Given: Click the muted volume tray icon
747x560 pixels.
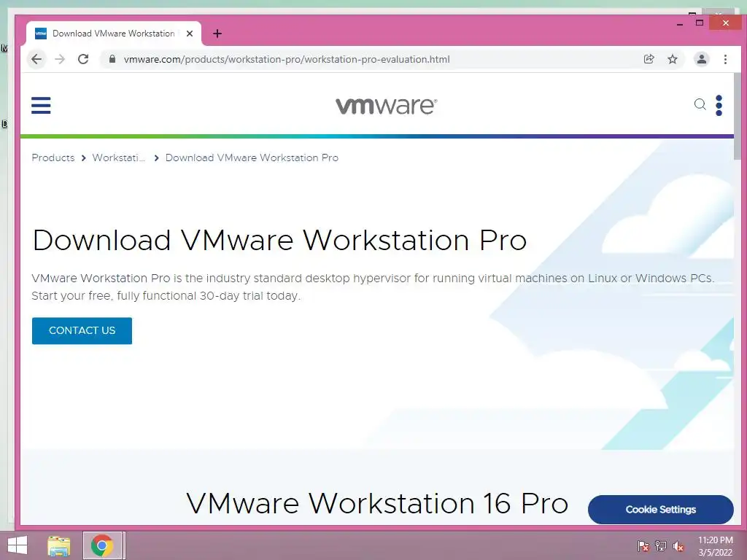Looking at the screenshot, I should click(x=678, y=545).
